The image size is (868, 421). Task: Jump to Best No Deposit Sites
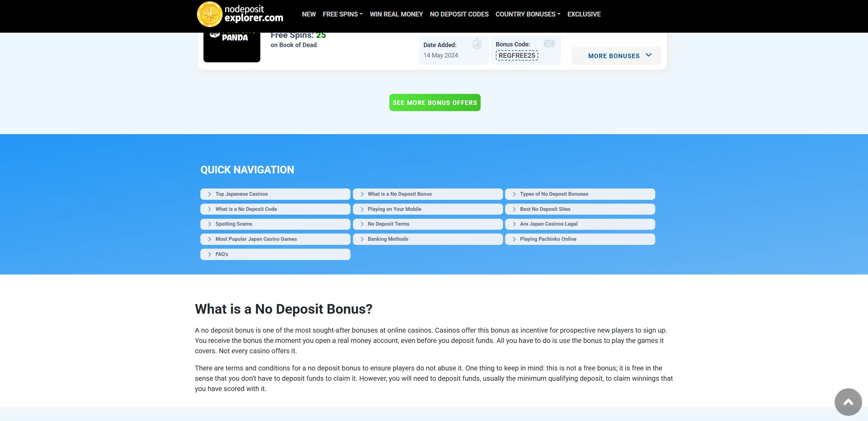[x=580, y=209]
